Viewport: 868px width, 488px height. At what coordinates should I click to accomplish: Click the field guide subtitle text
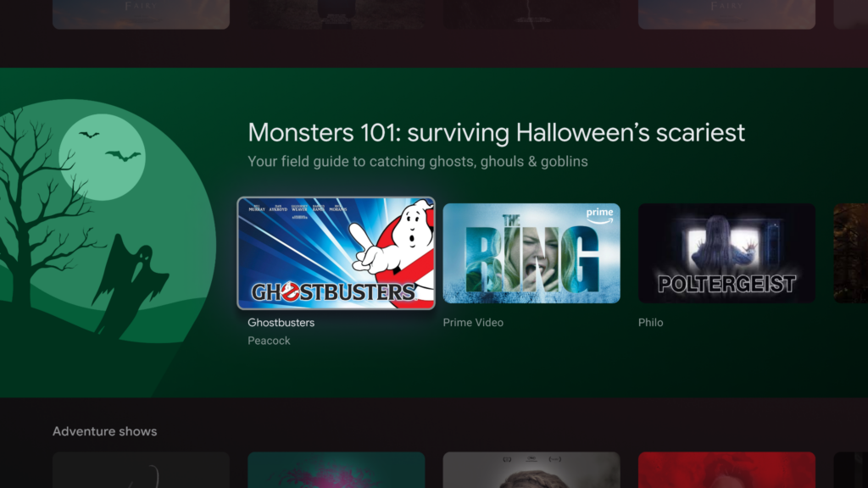tap(417, 162)
